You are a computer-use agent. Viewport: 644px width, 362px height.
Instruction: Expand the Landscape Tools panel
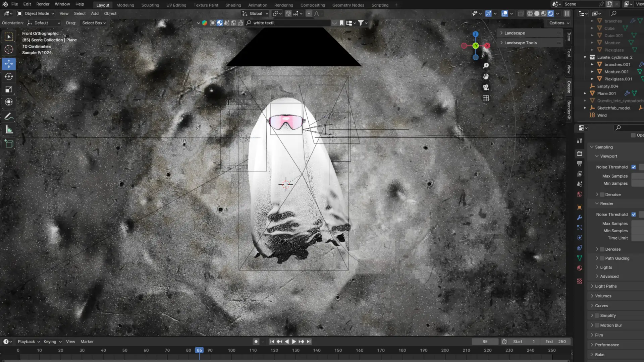click(520, 43)
